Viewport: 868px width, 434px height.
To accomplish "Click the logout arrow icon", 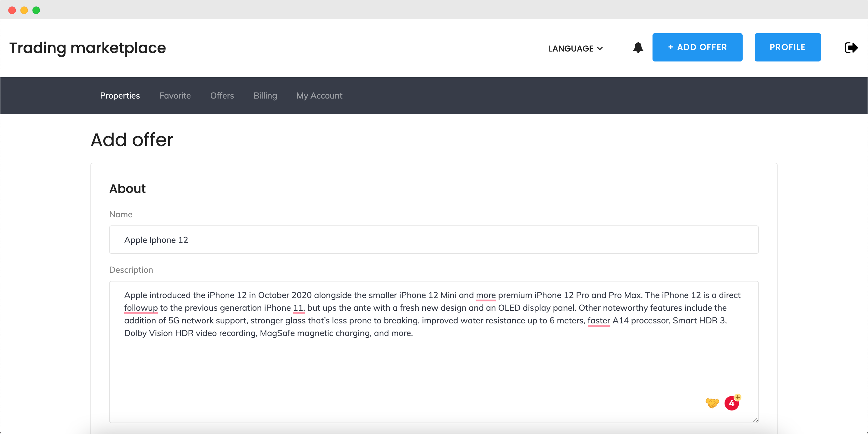I will click(851, 48).
